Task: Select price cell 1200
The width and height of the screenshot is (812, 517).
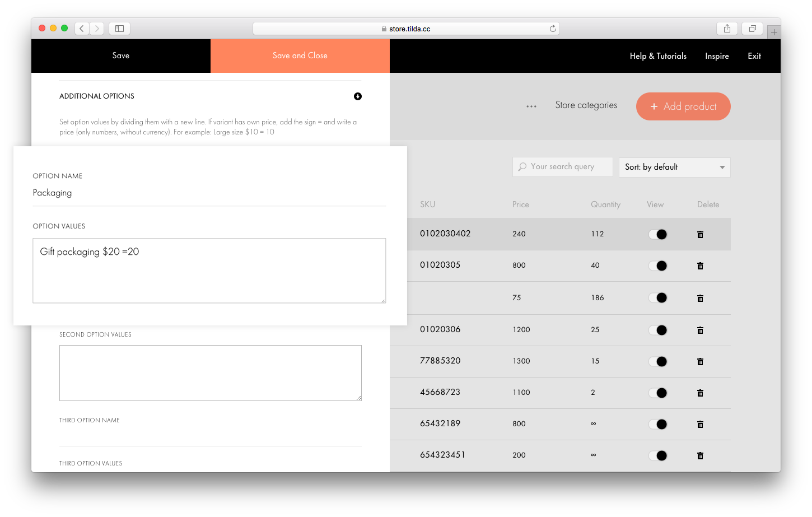Action: (x=521, y=330)
